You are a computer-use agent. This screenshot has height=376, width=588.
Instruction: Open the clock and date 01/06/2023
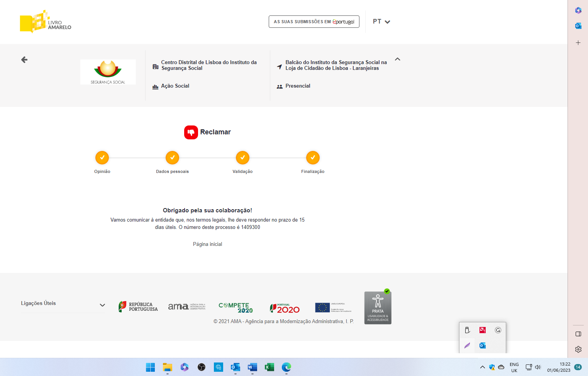(559, 367)
